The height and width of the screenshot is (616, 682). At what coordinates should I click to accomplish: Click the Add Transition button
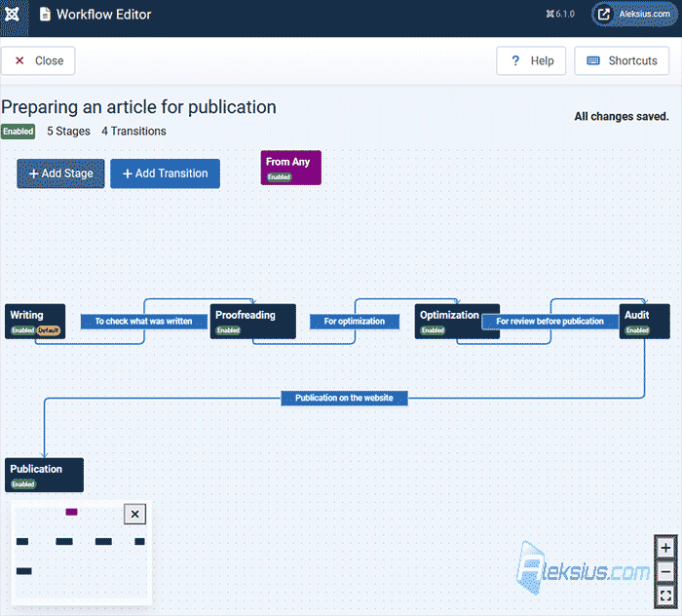point(165,173)
